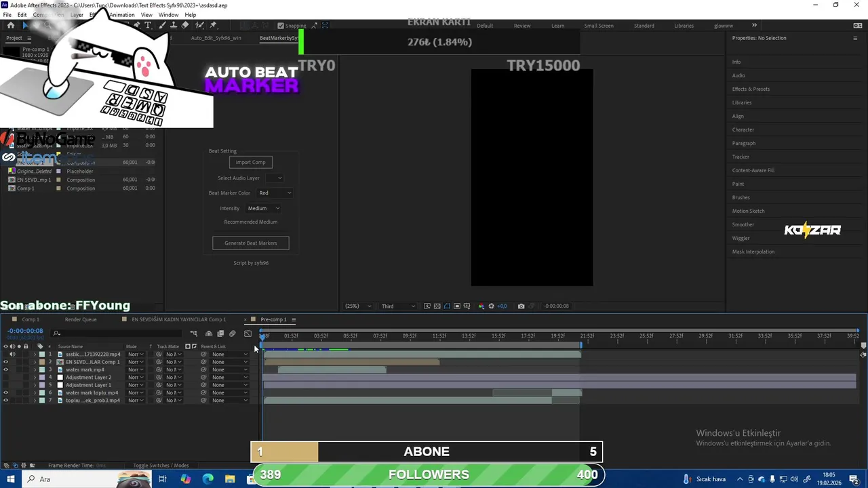Switch to the Render Queue tab
The width and height of the screenshot is (868, 488).
click(x=81, y=320)
